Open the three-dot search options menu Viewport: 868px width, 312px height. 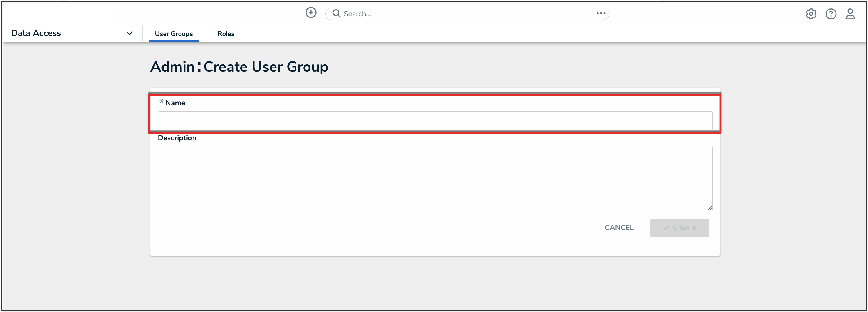(x=601, y=13)
